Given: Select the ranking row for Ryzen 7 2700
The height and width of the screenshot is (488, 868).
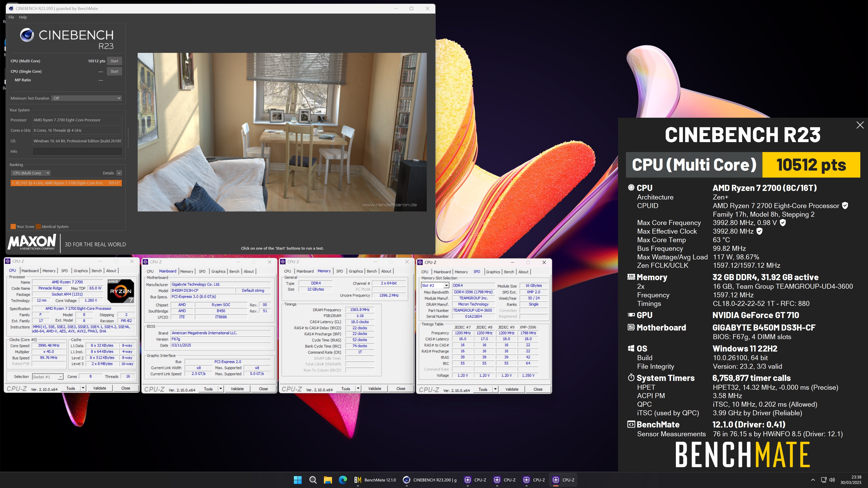Looking at the screenshot, I should pos(66,183).
